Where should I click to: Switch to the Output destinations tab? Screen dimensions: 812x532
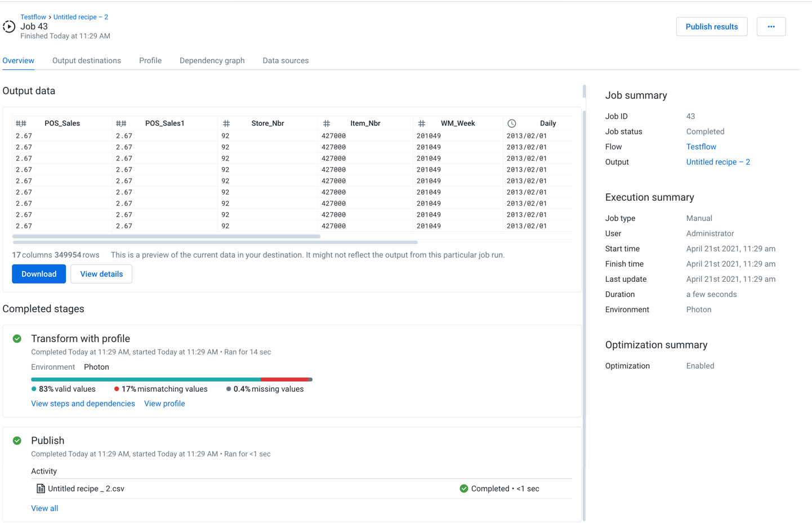[87, 61]
